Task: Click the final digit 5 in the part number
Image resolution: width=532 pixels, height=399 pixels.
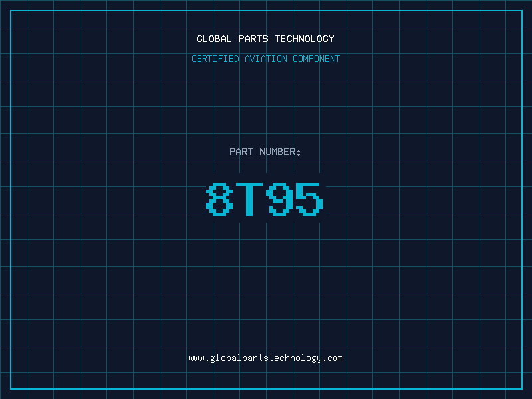Action: tap(309, 199)
